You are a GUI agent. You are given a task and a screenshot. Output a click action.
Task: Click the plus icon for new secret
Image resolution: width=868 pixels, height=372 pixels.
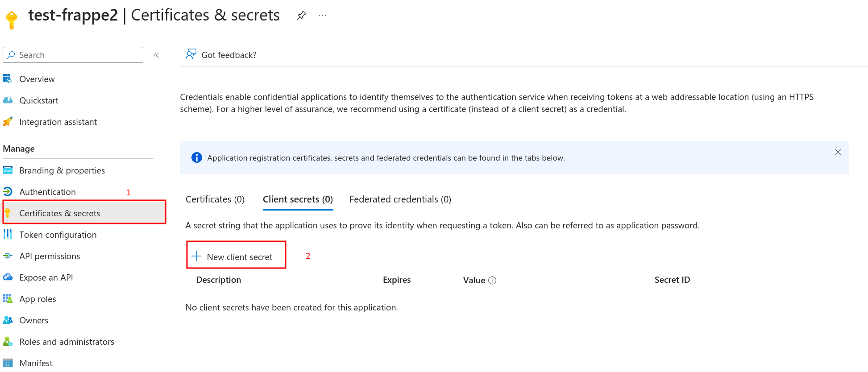(196, 256)
